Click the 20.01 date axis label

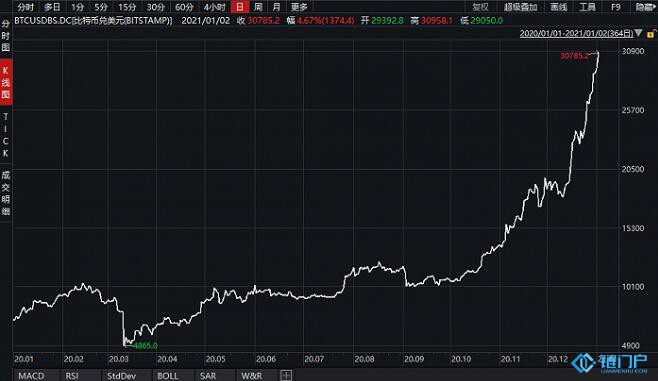pos(24,359)
